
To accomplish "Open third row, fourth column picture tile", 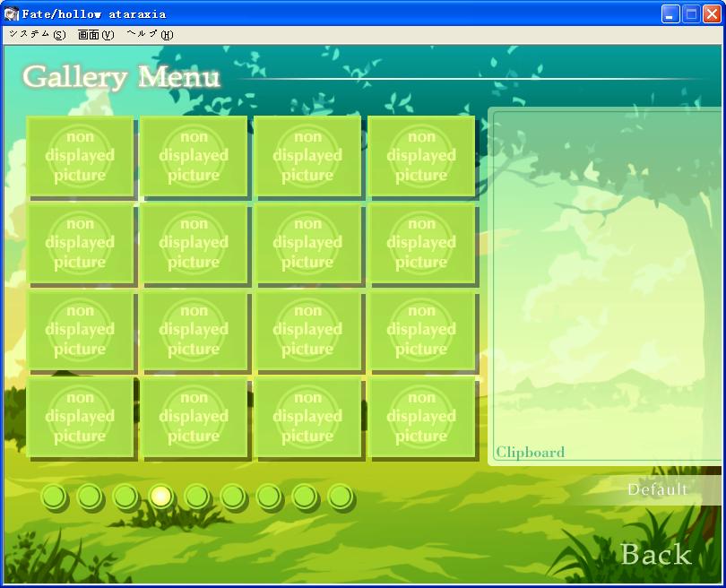I will (x=422, y=330).
